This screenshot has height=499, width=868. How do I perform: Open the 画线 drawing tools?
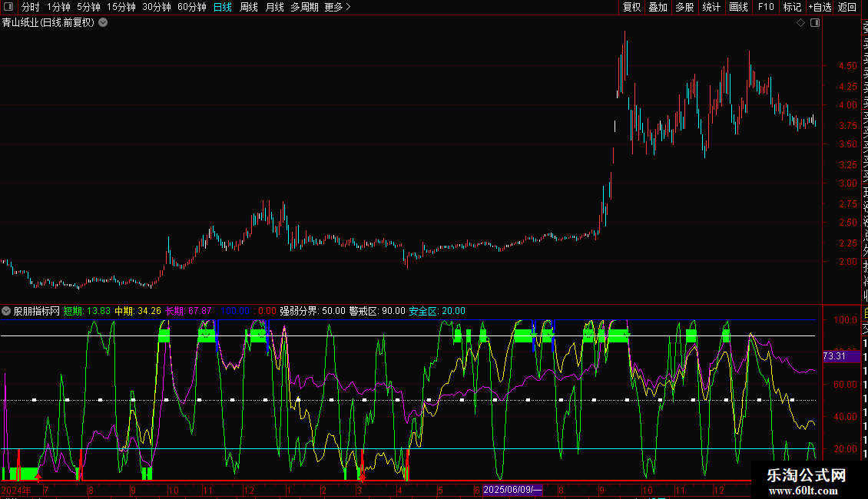738,7
